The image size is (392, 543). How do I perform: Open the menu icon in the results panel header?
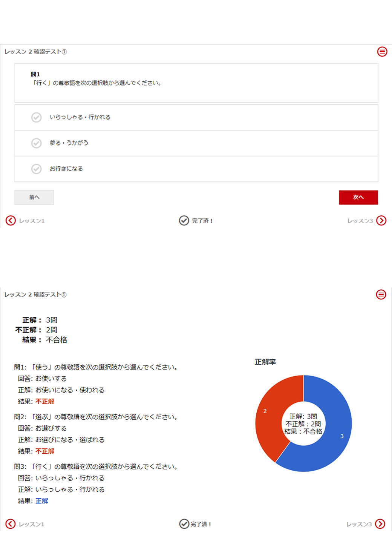tap(381, 295)
